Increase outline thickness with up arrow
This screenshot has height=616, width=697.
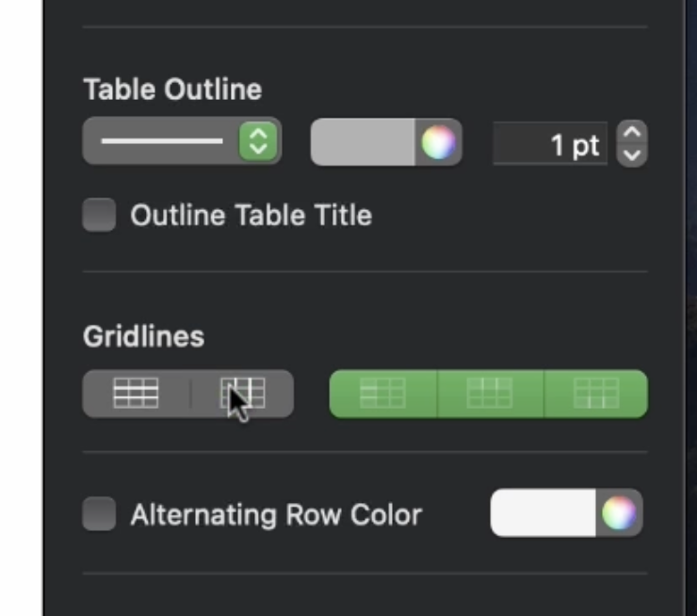(x=632, y=132)
